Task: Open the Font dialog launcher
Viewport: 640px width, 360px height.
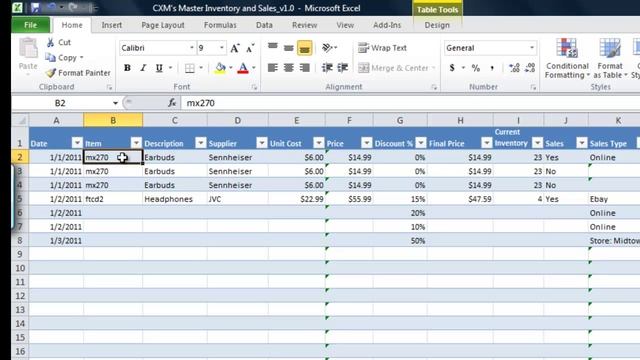Action: tap(254, 87)
